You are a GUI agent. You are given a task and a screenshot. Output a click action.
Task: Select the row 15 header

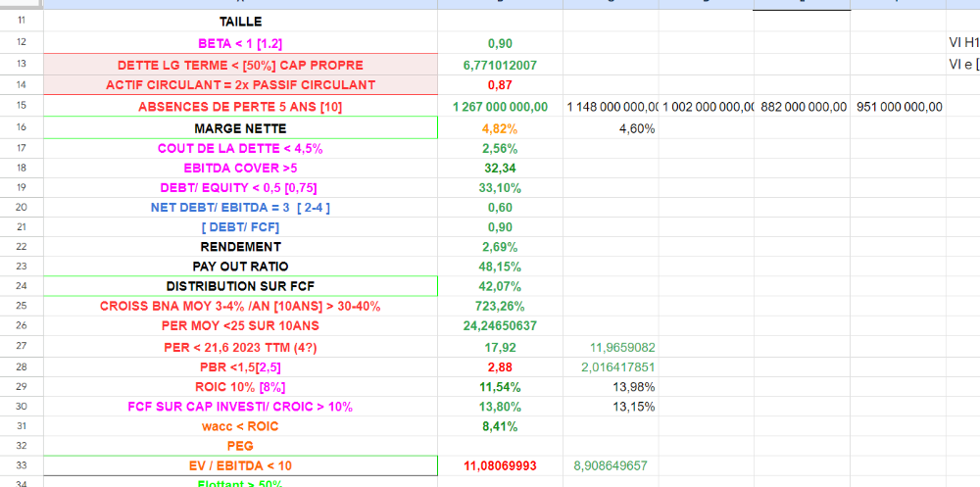point(22,106)
